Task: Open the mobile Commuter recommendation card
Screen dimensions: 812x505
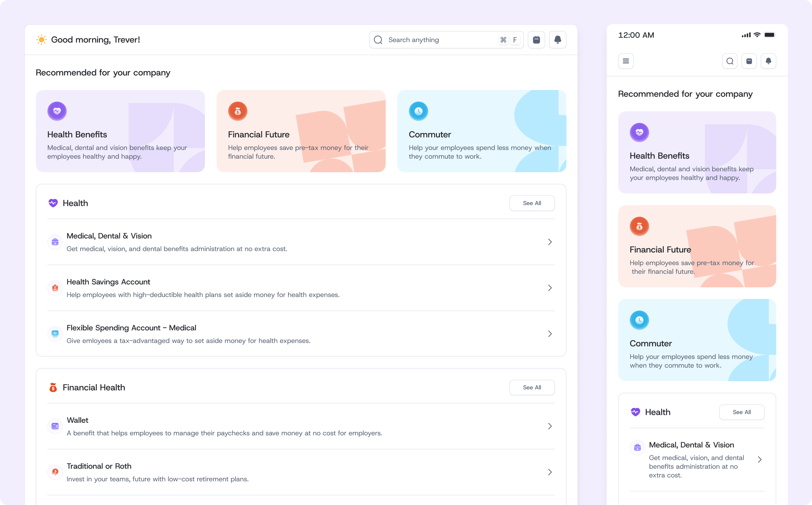Action: pos(697,340)
